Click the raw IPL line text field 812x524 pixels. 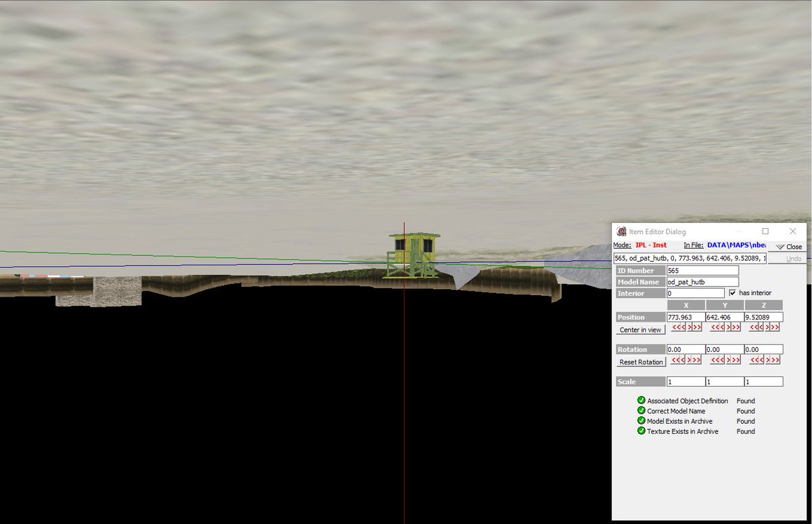click(x=690, y=258)
